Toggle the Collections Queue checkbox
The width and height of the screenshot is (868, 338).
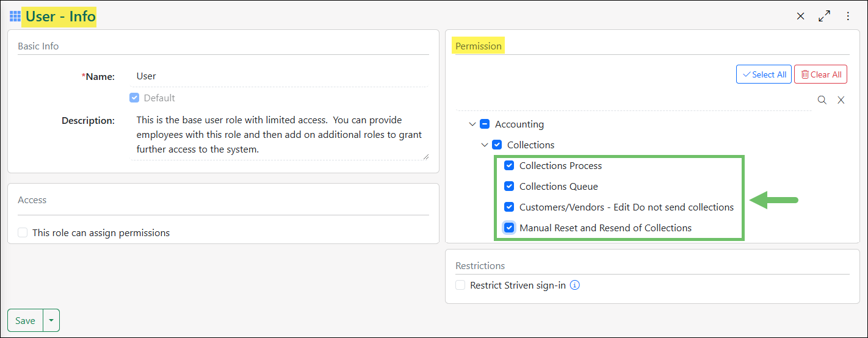pos(509,187)
